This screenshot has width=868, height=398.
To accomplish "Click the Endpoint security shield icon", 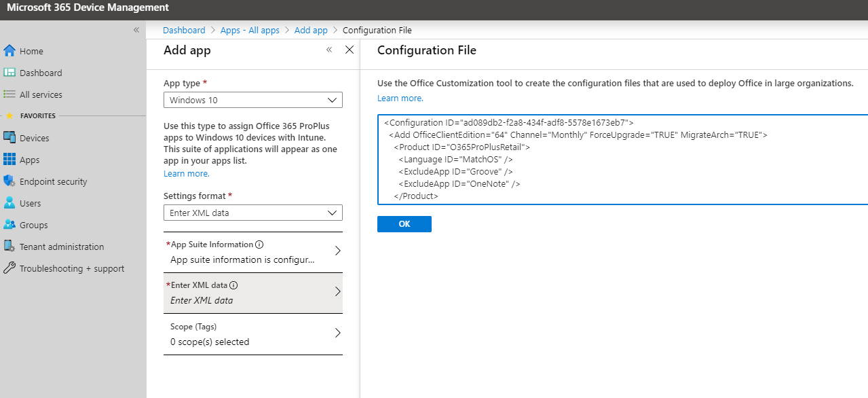I will pos(10,181).
